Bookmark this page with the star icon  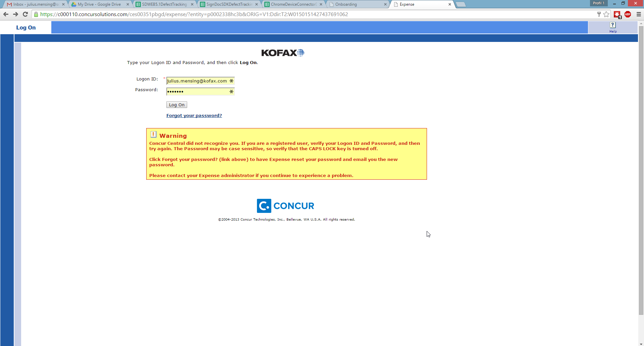(606, 14)
